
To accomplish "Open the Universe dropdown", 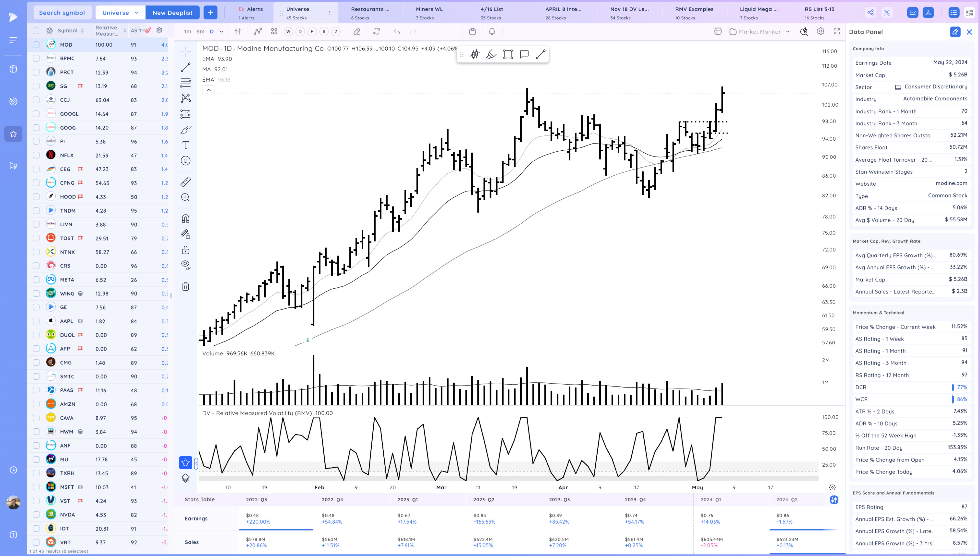I will [120, 12].
